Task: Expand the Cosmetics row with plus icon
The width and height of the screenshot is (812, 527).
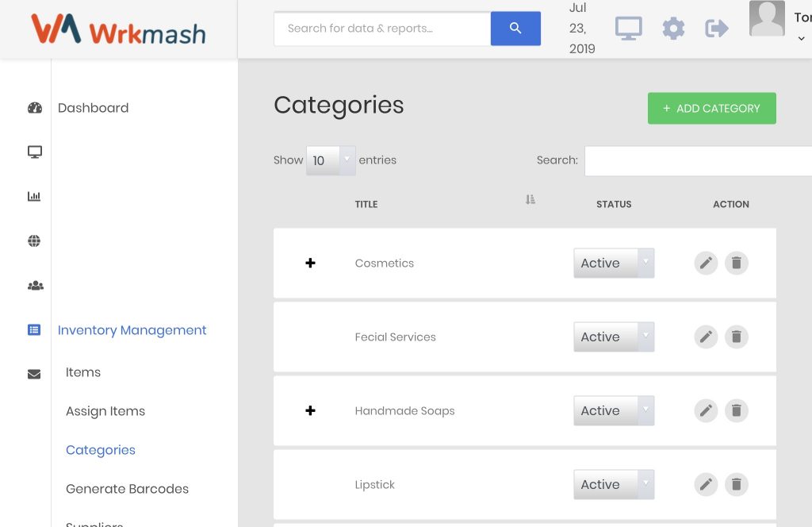Action: pyautogui.click(x=310, y=263)
